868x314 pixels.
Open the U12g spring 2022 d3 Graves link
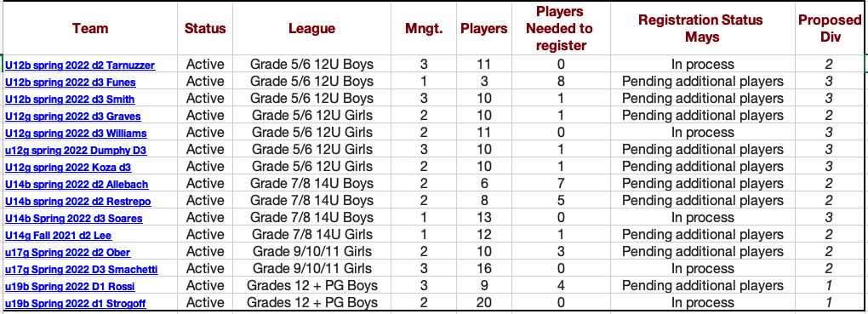(72, 117)
